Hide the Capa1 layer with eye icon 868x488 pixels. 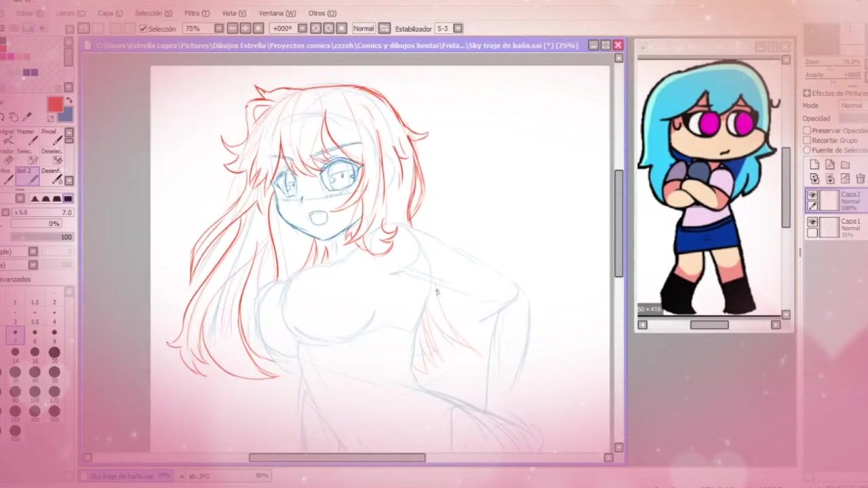(x=812, y=222)
